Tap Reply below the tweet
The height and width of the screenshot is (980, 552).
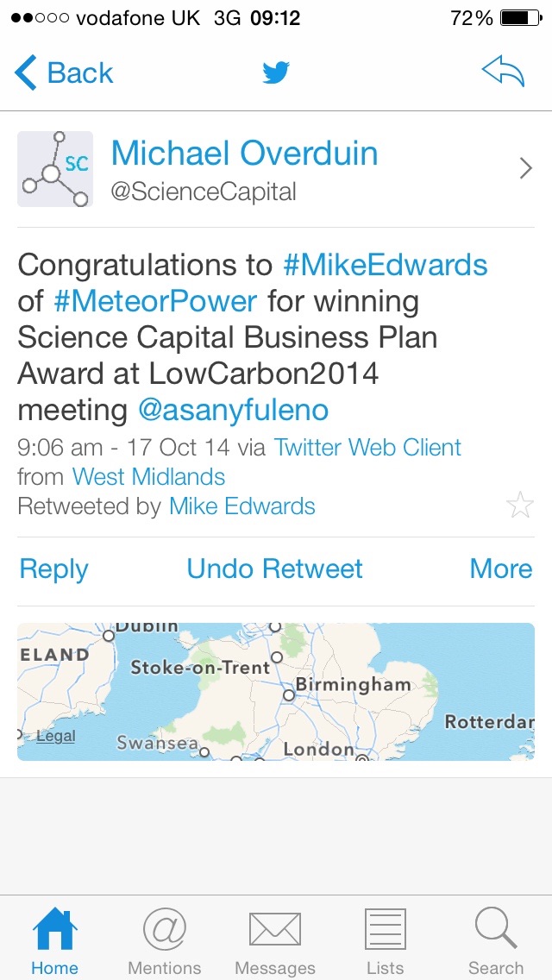coord(53,569)
